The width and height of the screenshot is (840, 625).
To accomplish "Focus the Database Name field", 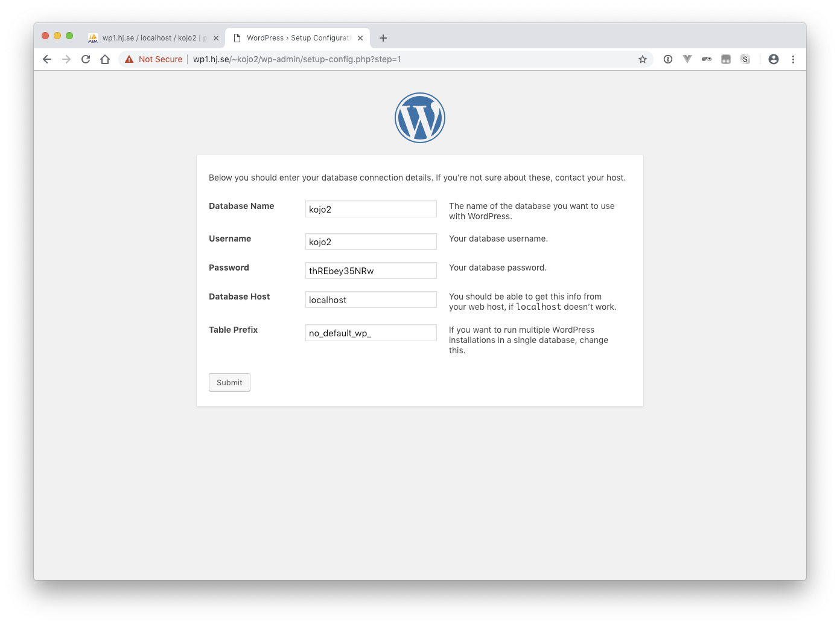I will pyautogui.click(x=371, y=209).
